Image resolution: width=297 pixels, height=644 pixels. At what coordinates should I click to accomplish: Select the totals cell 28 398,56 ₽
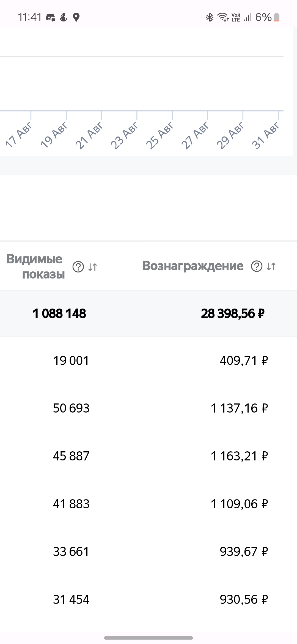click(233, 313)
